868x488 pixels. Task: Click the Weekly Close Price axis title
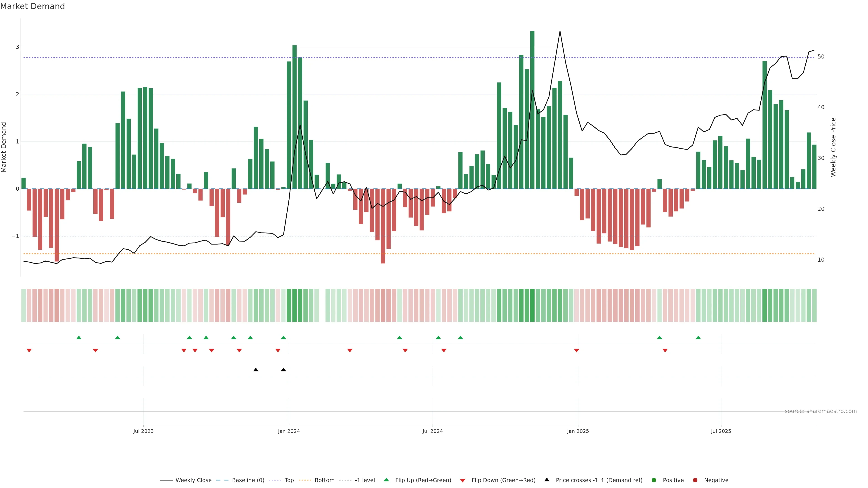point(833,147)
